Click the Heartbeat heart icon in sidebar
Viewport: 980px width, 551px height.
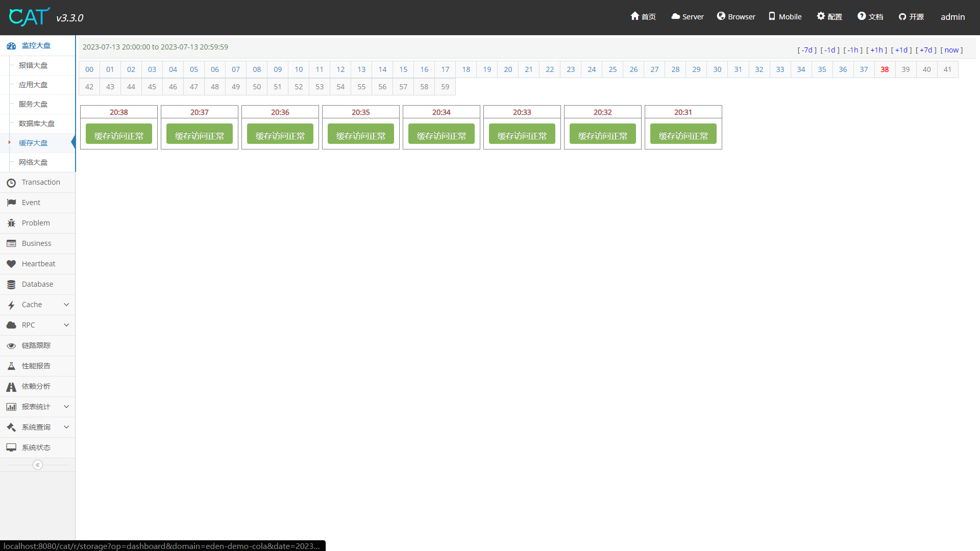[11, 264]
